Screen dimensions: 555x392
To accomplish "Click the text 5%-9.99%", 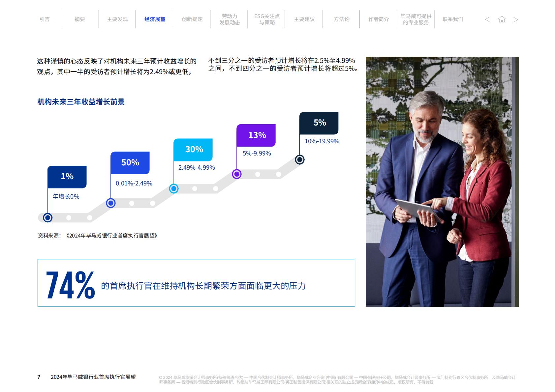I will 257,154.
